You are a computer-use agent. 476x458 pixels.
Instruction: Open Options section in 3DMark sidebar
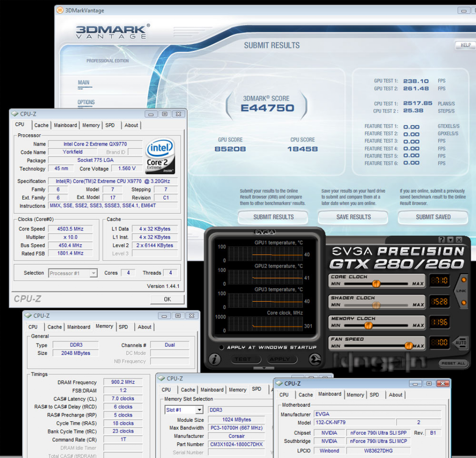tap(86, 102)
